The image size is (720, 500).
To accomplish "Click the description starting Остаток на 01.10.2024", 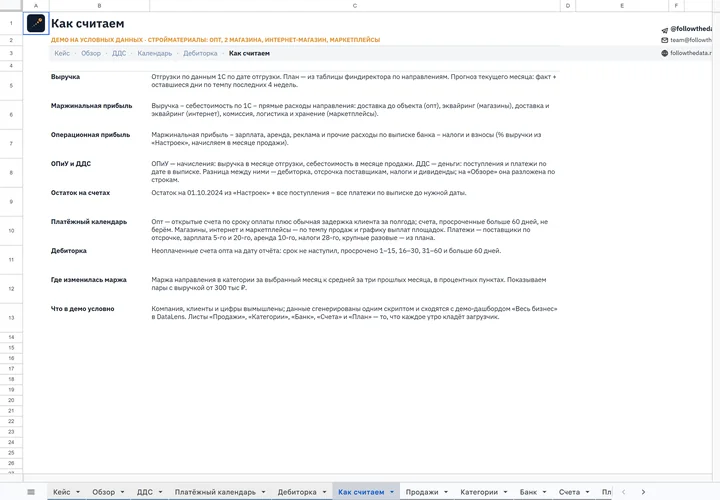I will tap(309, 193).
